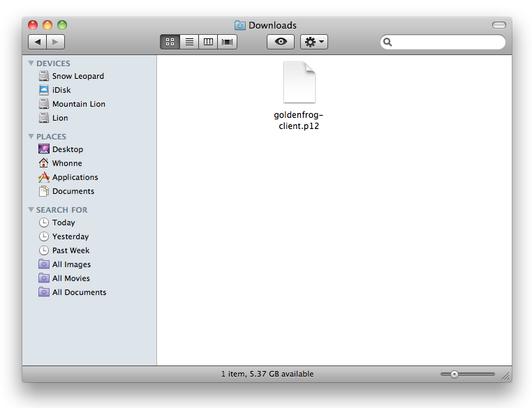Open the Action gear dropdown menu
This screenshot has height=408, width=532.
click(x=314, y=42)
